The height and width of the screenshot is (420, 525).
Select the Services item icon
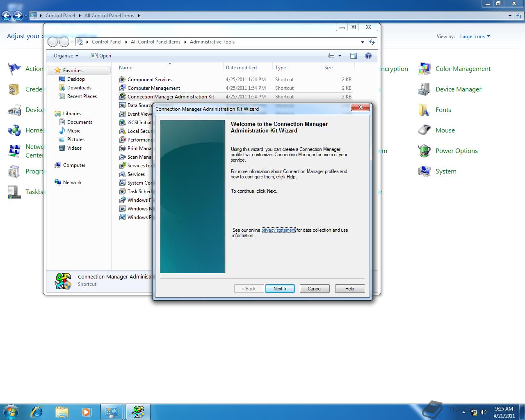(122, 174)
